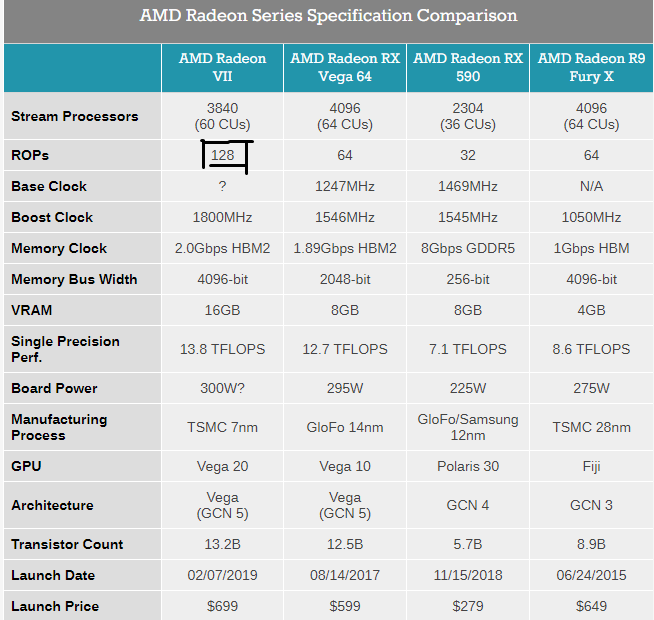
Task: Select the 'AMD Radeon RX Vega 64' column header
Action: point(345,67)
